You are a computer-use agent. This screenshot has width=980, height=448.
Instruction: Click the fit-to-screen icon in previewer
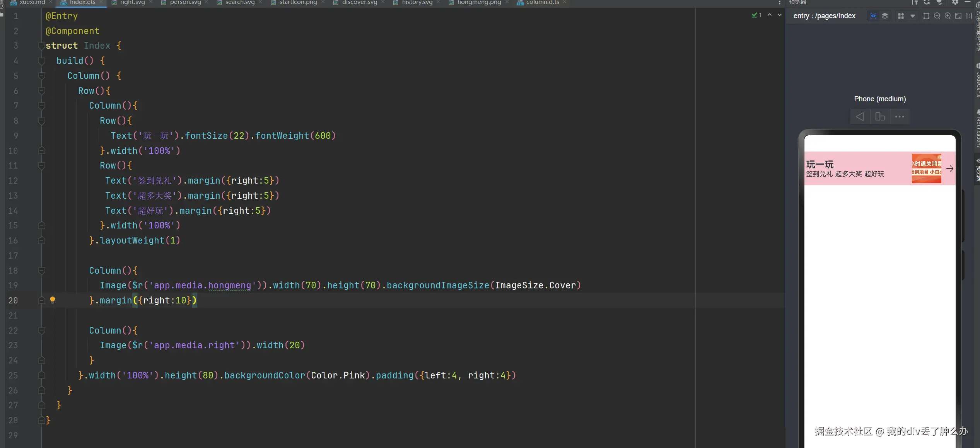coord(958,16)
